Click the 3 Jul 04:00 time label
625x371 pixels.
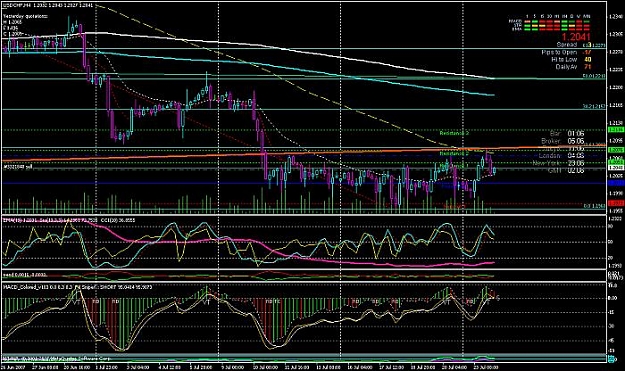coord(138,367)
